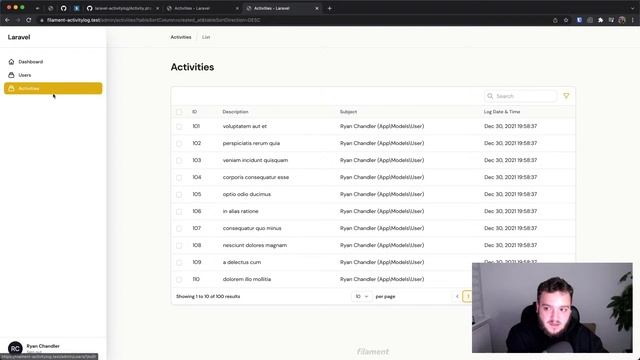Open the tab search chevron

pos(633,8)
